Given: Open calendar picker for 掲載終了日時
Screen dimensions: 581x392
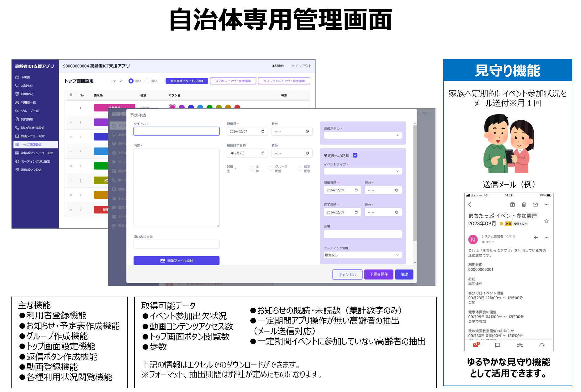Looking at the screenshot, I should point(263,153).
